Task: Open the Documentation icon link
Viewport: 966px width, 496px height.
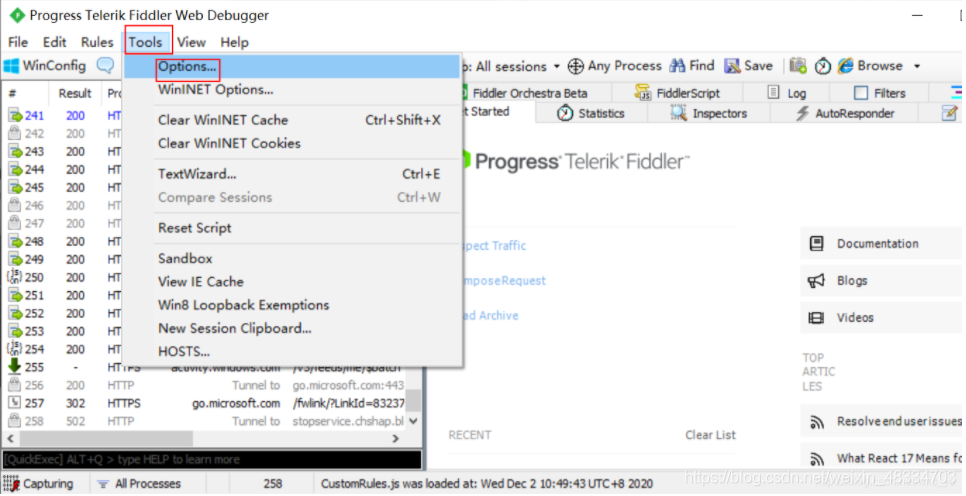Action: click(x=816, y=243)
